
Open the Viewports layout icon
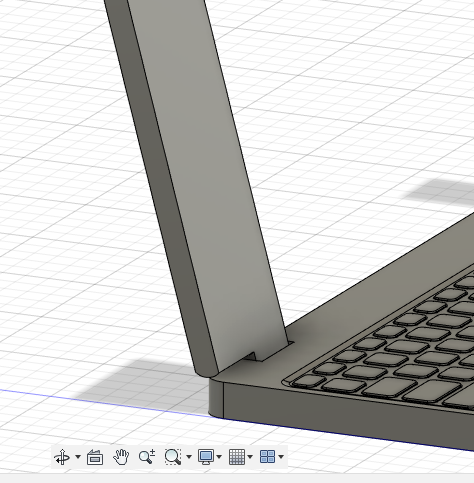click(267, 457)
